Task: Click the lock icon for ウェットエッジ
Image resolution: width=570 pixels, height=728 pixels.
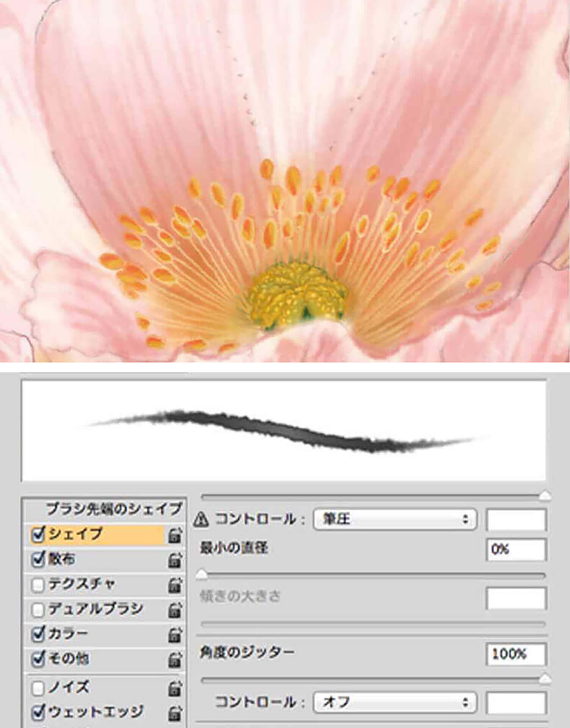Action: [174, 713]
